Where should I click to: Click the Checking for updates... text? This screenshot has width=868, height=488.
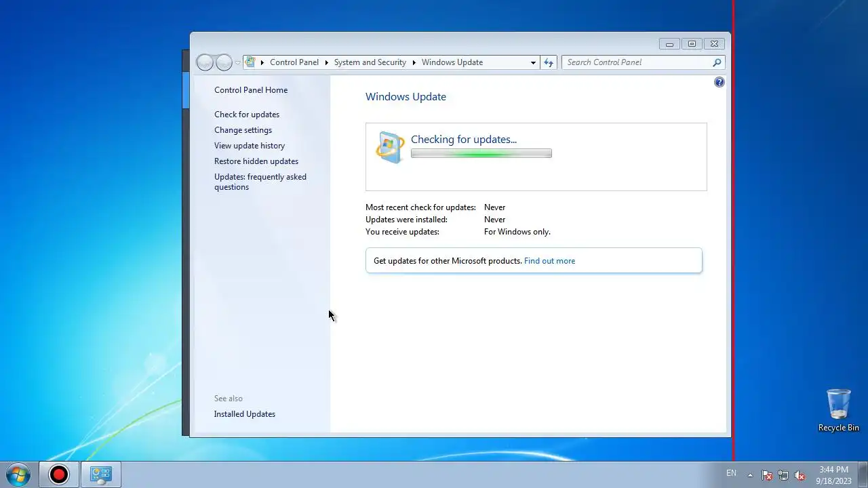pyautogui.click(x=464, y=139)
